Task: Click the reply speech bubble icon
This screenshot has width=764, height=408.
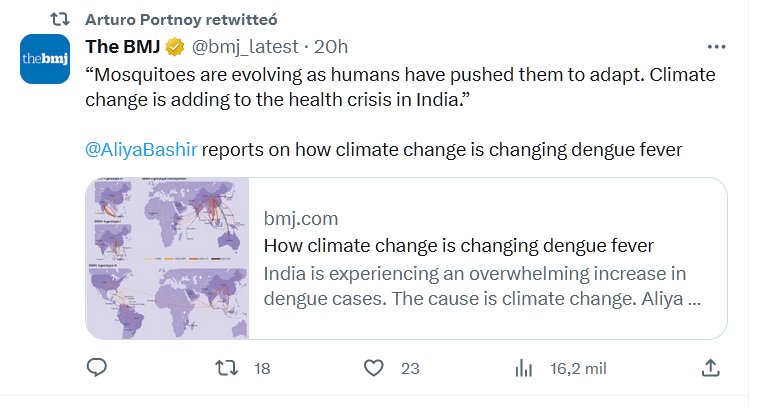Action: point(97,368)
